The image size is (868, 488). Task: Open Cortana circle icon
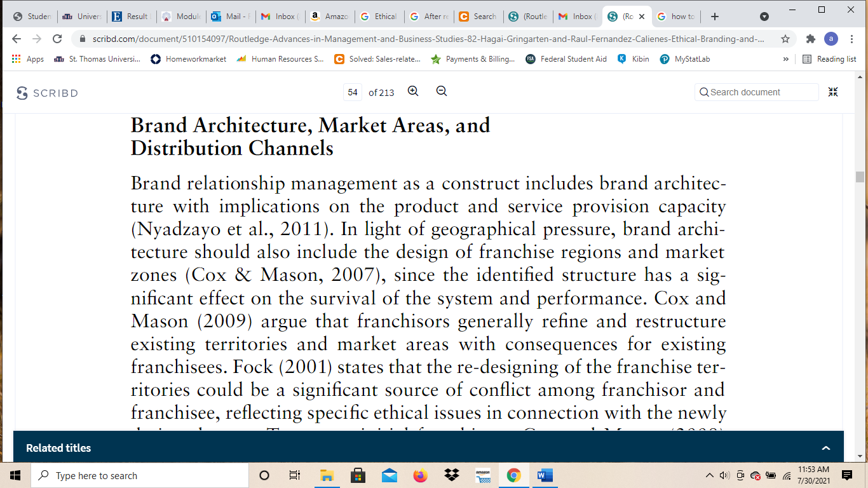[x=264, y=475]
